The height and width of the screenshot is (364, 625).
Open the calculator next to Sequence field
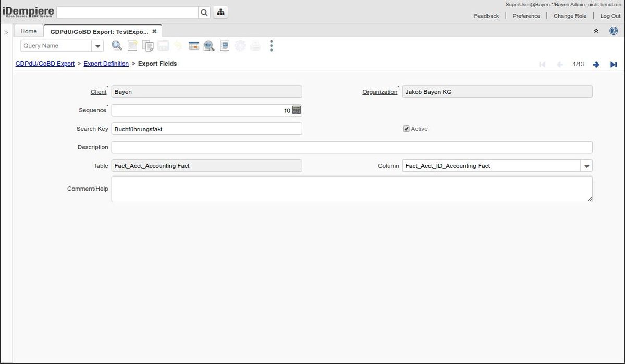click(x=297, y=110)
